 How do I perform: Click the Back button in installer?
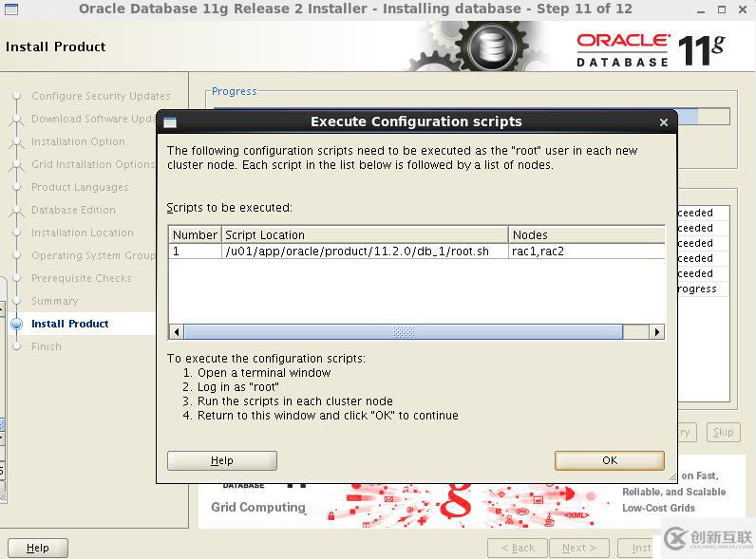click(x=518, y=548)
